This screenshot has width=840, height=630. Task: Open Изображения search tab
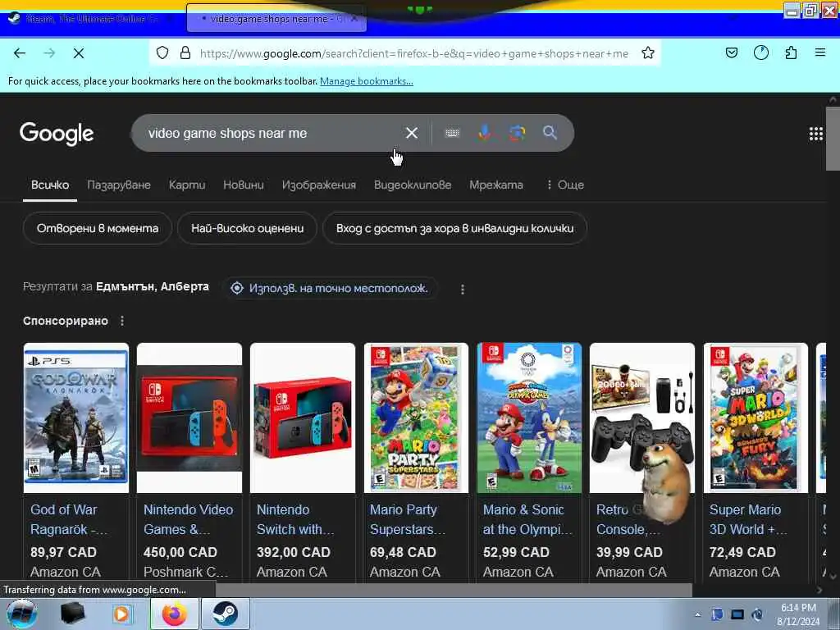point(319,185)
